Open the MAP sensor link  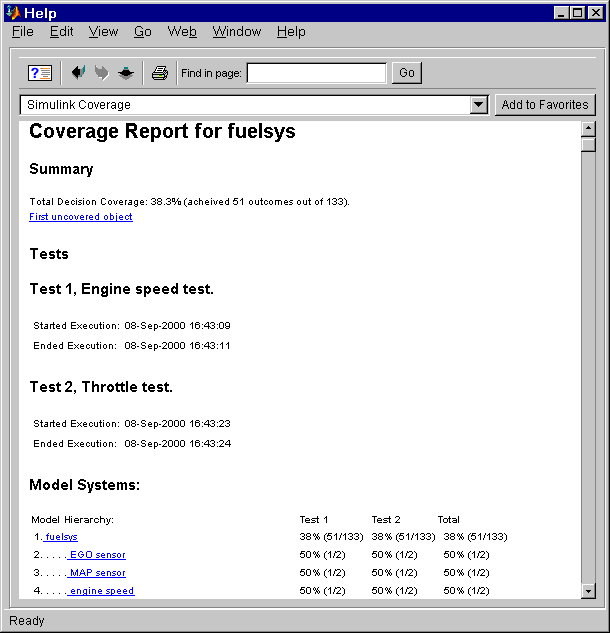[96, 573]
